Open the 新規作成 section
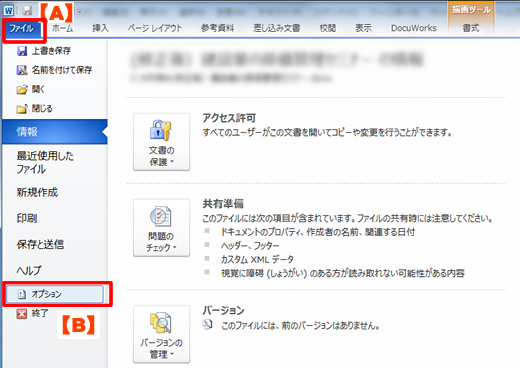Screen dimensions: 520x368 tap(37, 192)
